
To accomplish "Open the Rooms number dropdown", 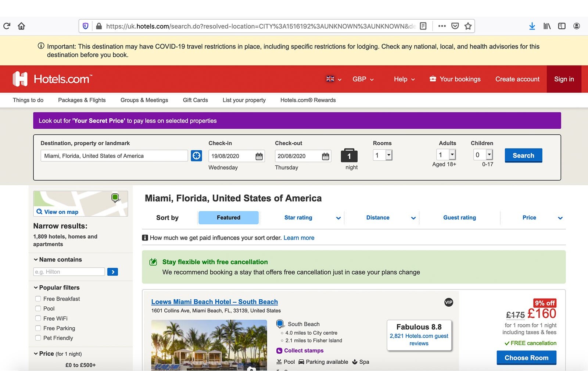I will 383,155.
